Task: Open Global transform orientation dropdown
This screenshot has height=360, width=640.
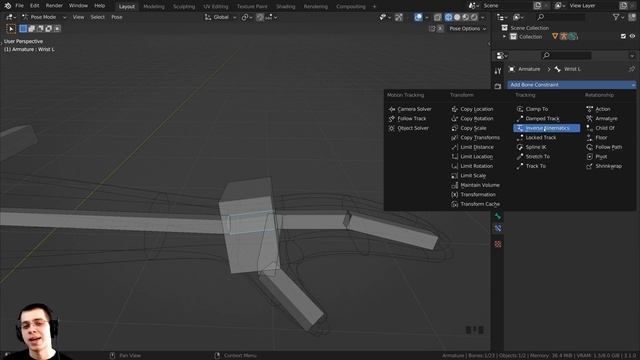Action: click(x=220, y=17)
